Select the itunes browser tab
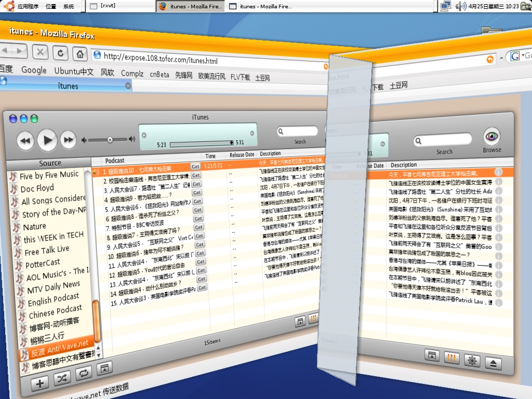This screenshot has height=399, width=532. [66, 84]
